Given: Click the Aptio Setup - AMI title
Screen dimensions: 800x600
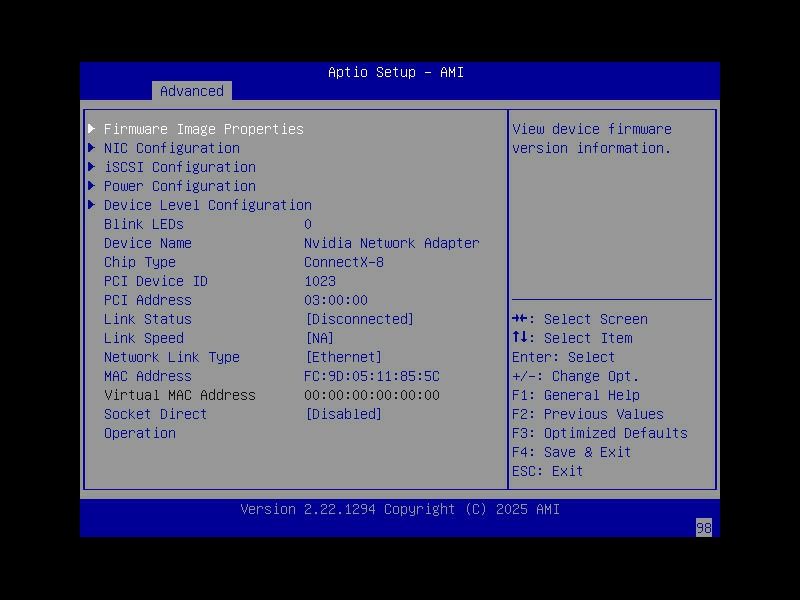Looking at the screenshot, I should point(396,72).
